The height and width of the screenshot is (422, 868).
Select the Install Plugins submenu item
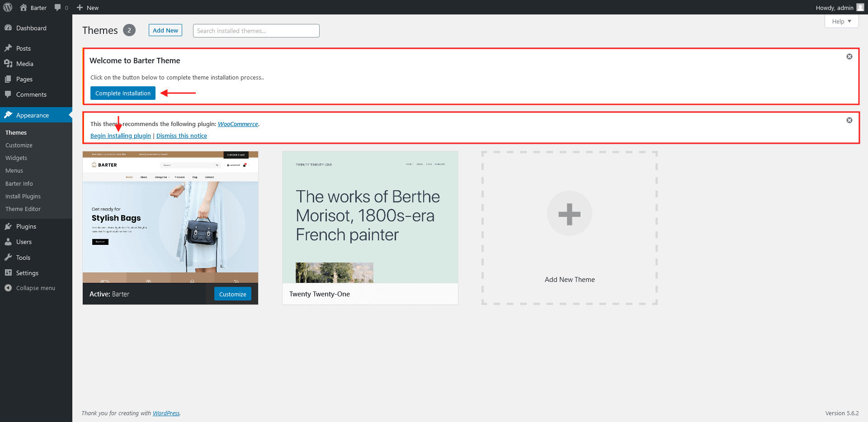23,196
